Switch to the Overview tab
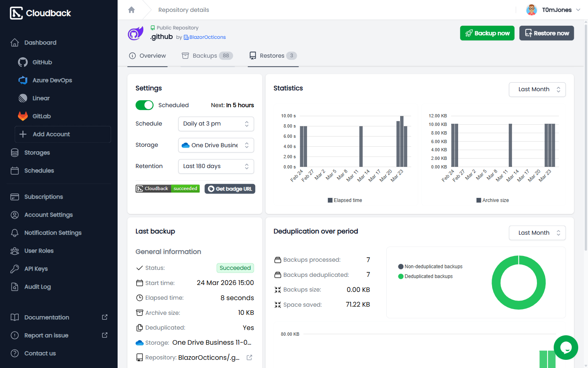Screen dimensions: 588x368 tap(147, 56)
